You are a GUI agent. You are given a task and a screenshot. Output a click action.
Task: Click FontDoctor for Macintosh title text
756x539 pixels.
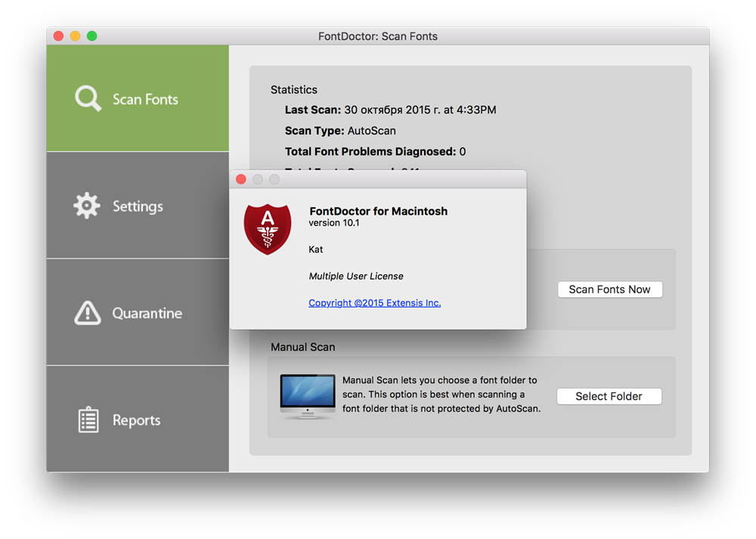[379, 211]
